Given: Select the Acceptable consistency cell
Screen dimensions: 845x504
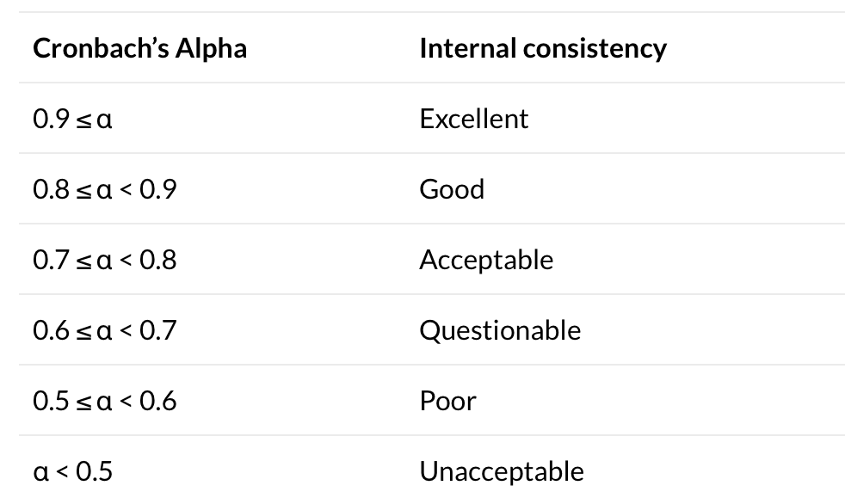Looking at the screenshot, I should click(x=487, y=260).
